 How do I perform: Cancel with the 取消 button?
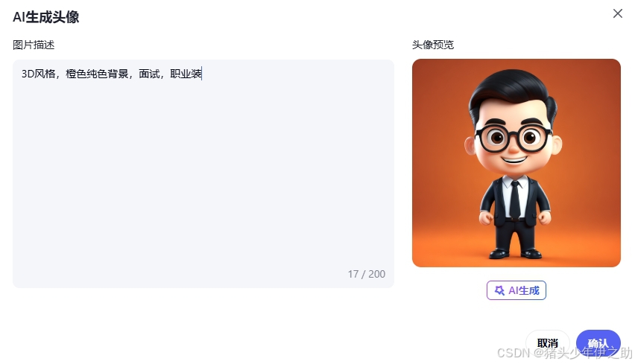pos(548,343)
